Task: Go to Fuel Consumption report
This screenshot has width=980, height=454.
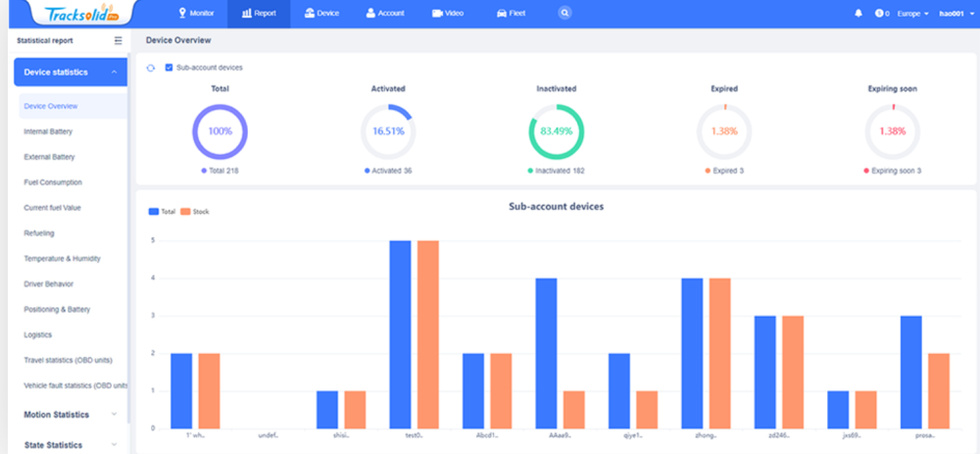Action: point(53,182)
